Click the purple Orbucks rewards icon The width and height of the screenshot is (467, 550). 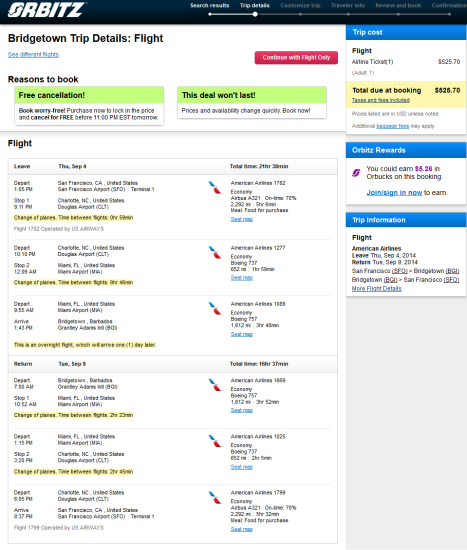pos(356,173)
